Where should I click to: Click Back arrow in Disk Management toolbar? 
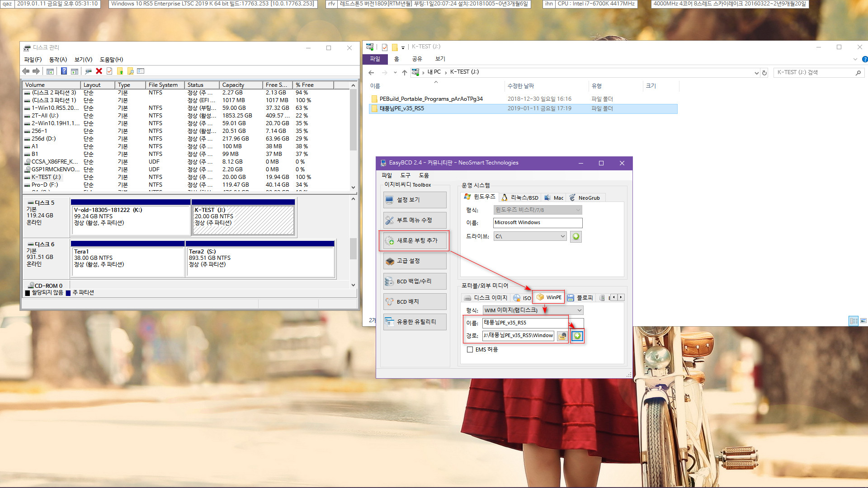tap(26, 71)
